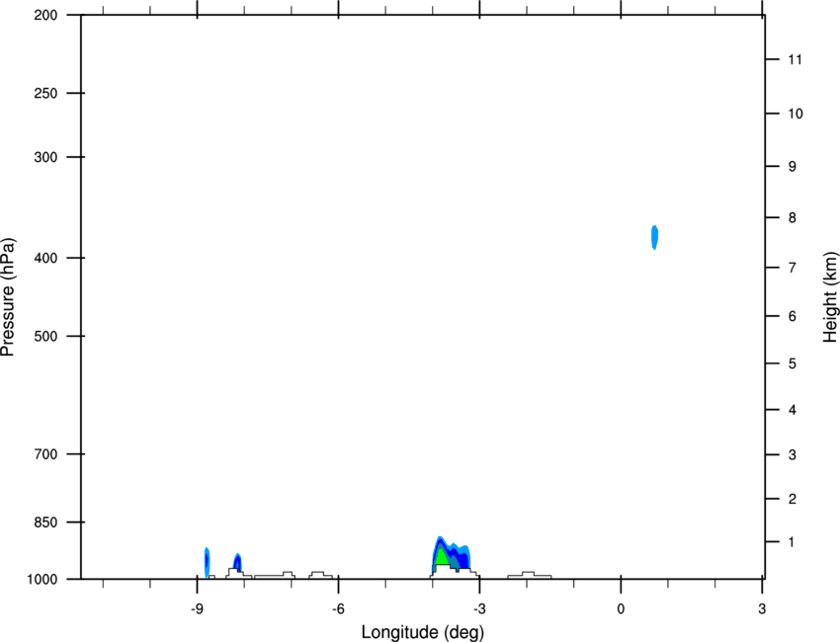The height and width of the screenshot is (642, 840).
Task: Click the 'Pressure (hPa)' axis title
Action: coord(8,297)
